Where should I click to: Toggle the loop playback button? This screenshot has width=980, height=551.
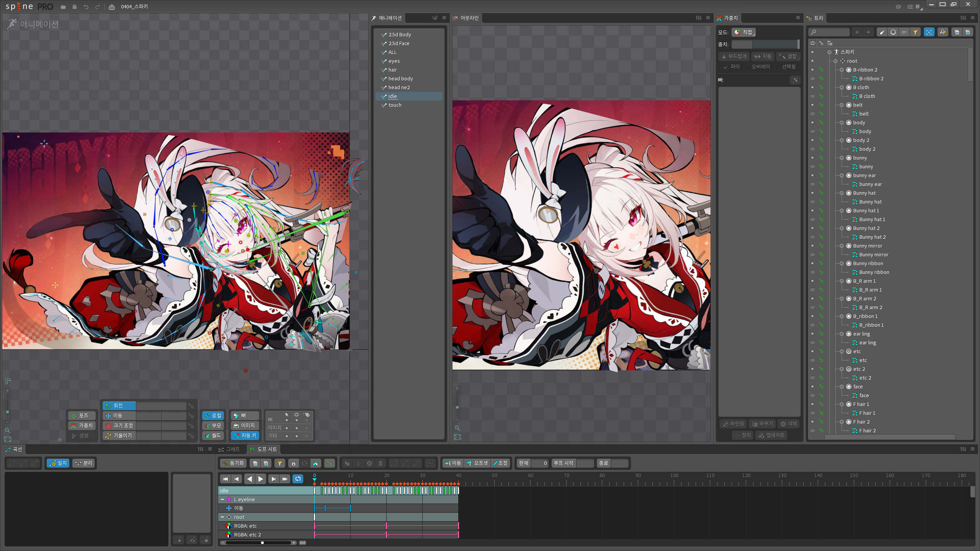tap(298, 479)
